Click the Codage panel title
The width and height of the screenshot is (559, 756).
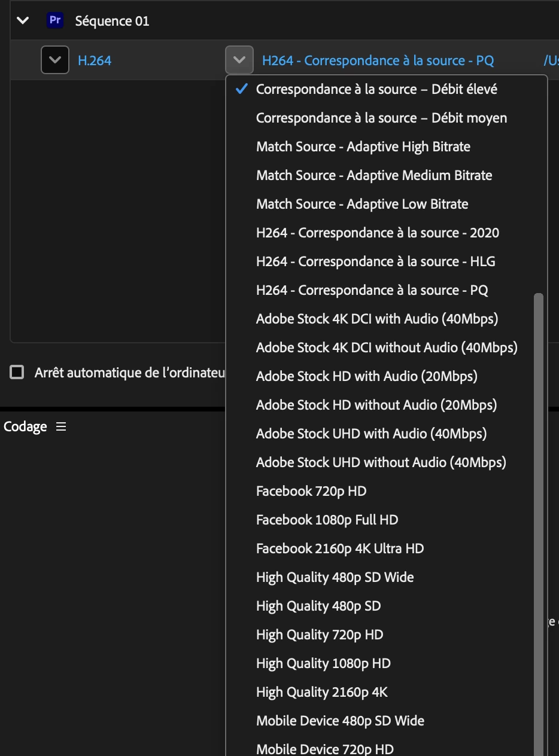click(25, 426)
